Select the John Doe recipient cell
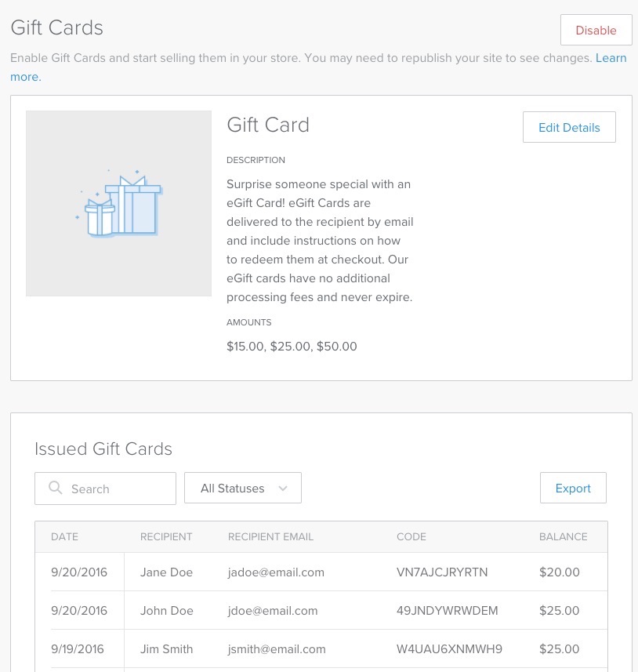The height and width of the screenshot is (672, 638). (167, 610)
